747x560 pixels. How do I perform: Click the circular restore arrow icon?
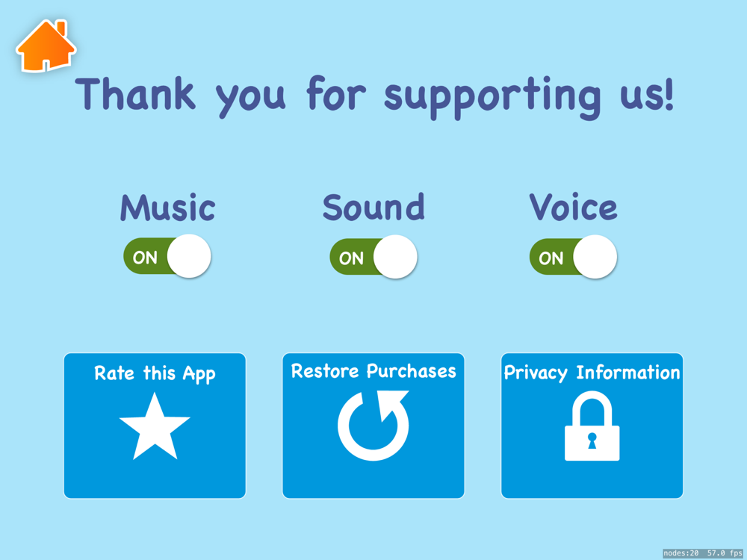click(373, 426)
